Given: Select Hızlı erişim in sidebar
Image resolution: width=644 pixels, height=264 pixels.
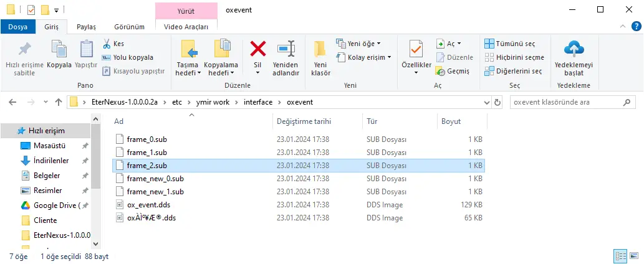Looking at the screenshot, I should tap(45, 131).
